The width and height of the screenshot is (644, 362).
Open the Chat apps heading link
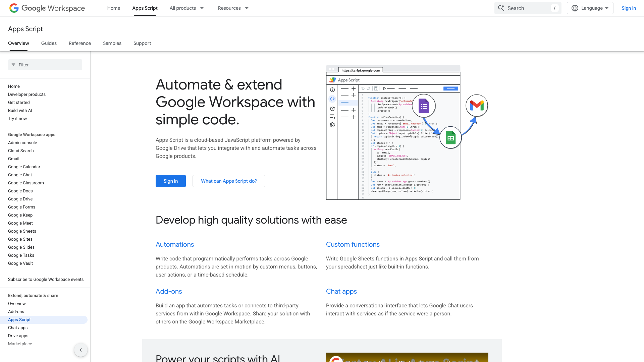341,291
